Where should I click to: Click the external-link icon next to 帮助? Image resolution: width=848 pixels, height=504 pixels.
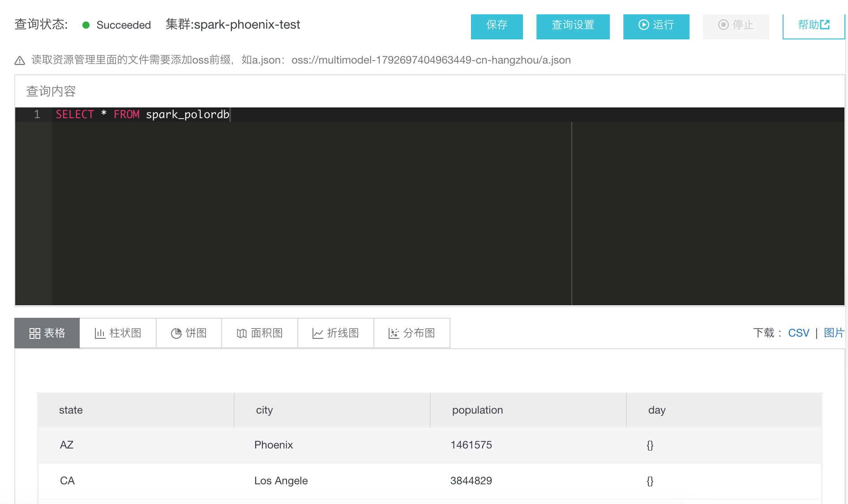825,25
